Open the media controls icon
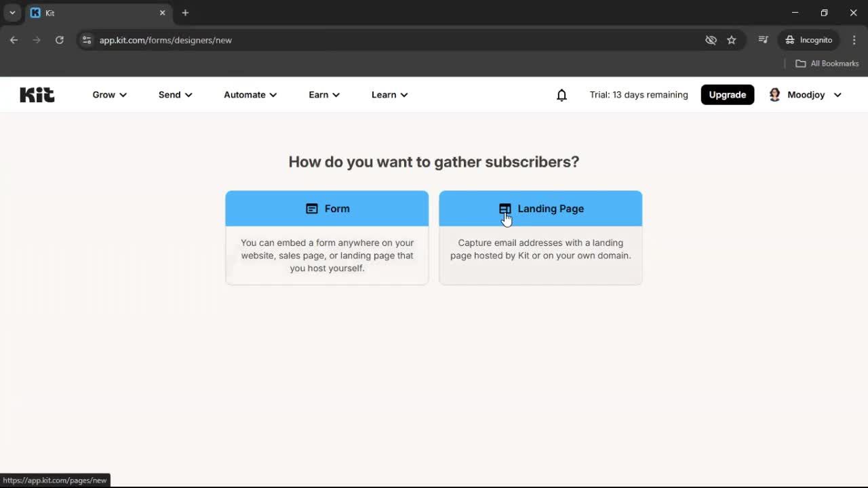 click(763, 40)
